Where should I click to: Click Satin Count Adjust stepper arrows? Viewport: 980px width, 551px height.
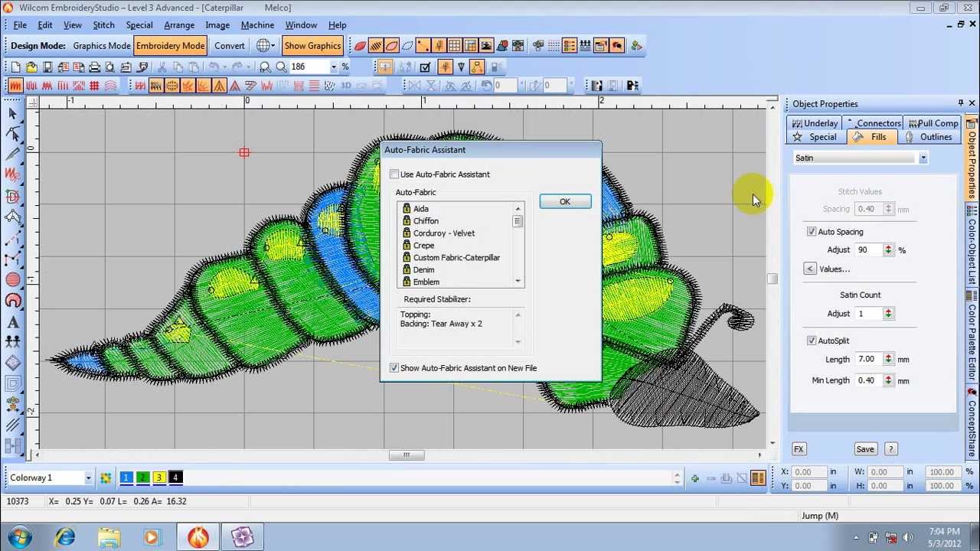coord(888,313)
